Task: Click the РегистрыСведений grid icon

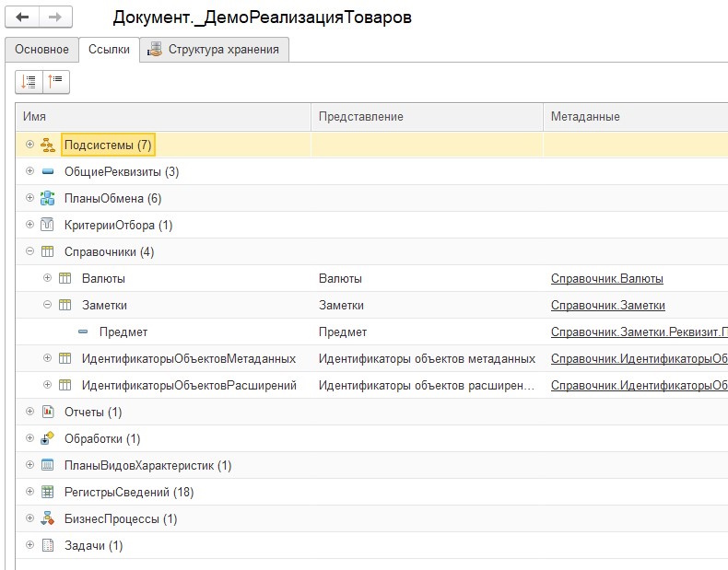Action: [47, 492]
